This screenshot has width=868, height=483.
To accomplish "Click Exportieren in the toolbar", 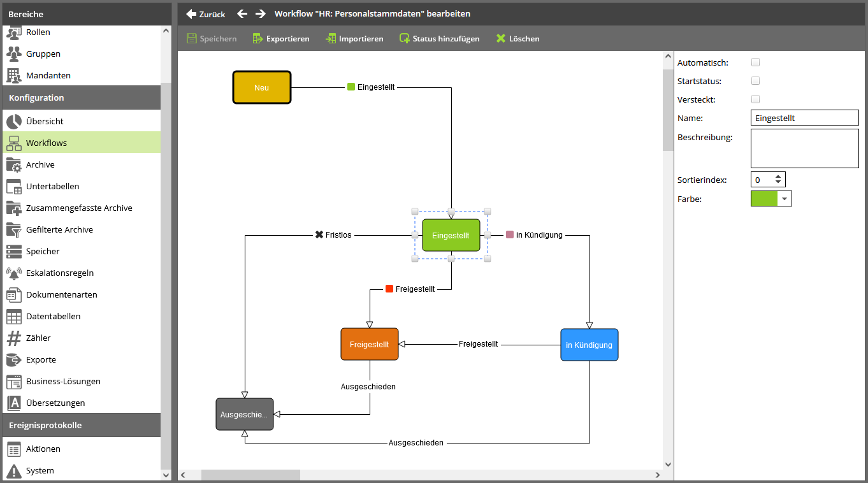I will click(281, 39).
